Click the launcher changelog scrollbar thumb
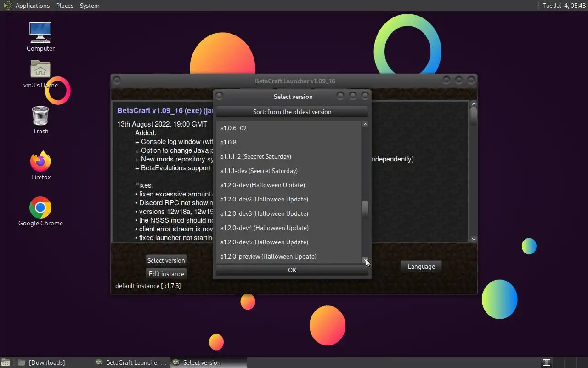588x368 pixels. 474,115
